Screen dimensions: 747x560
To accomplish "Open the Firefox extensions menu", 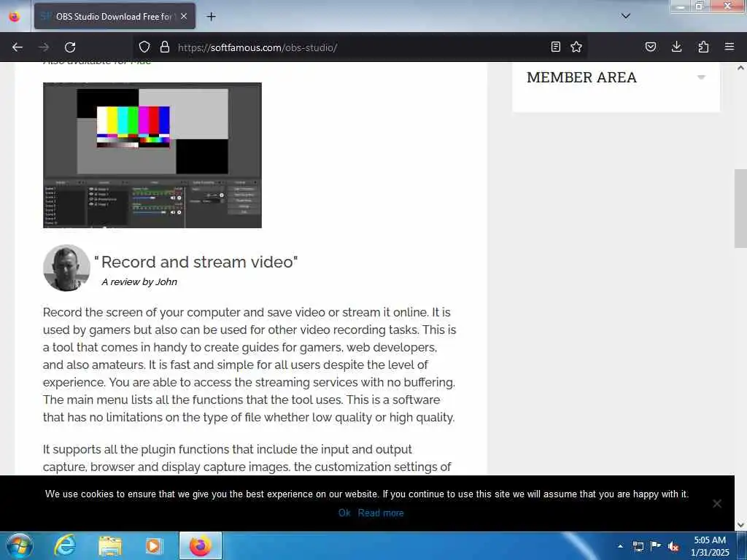I will [703, 47].
